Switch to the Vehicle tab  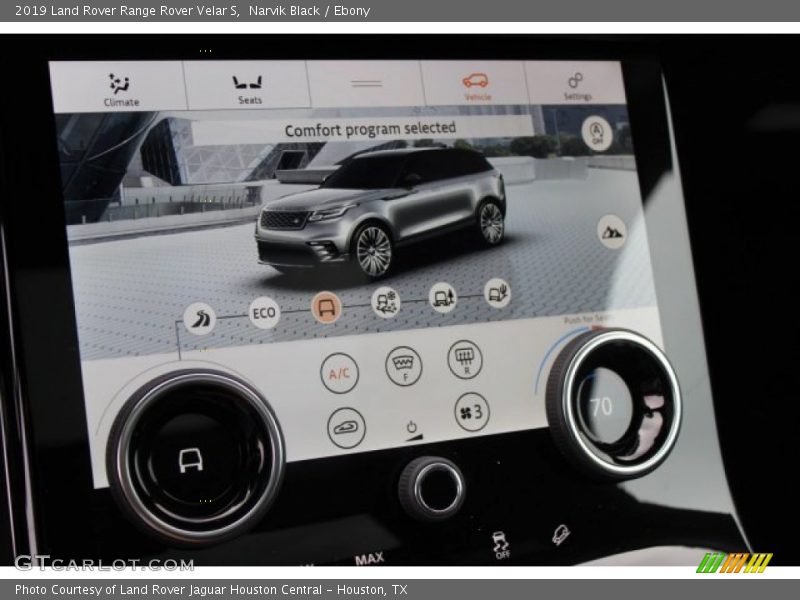476,86
